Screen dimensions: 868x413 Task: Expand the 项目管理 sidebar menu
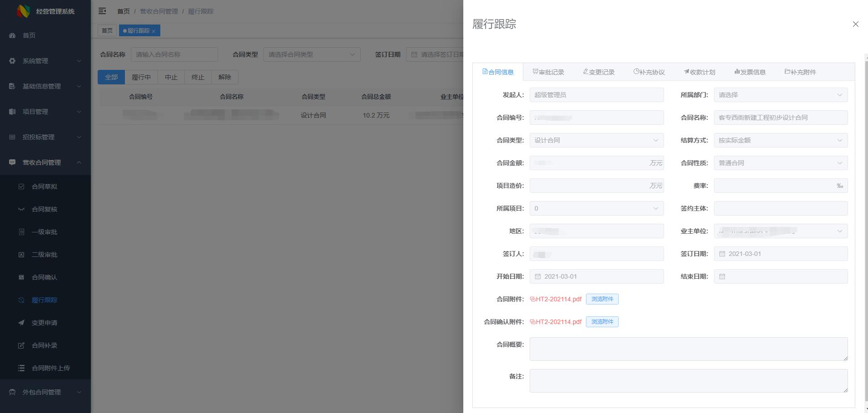(x=79, y=112)
